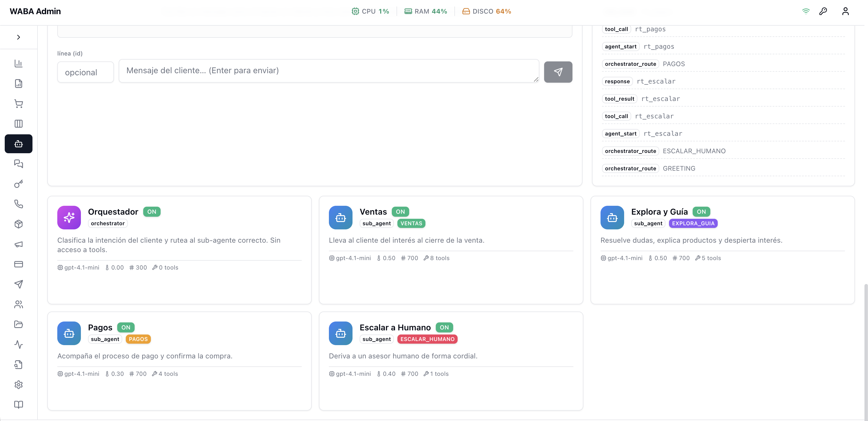The image size is (868, 421).
Task: Click the línea id optional field
Action: point(86,72)
